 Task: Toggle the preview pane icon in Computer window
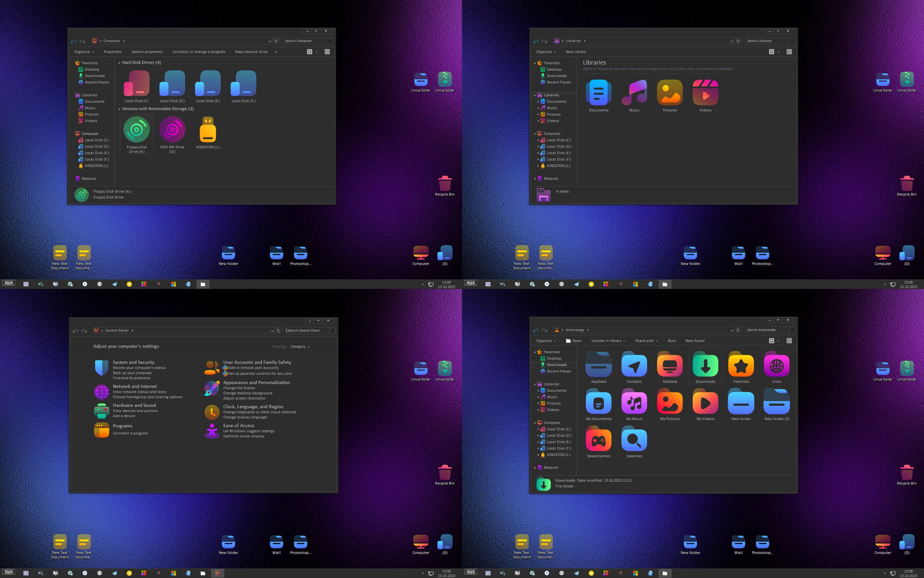click(x=327, y=52)
